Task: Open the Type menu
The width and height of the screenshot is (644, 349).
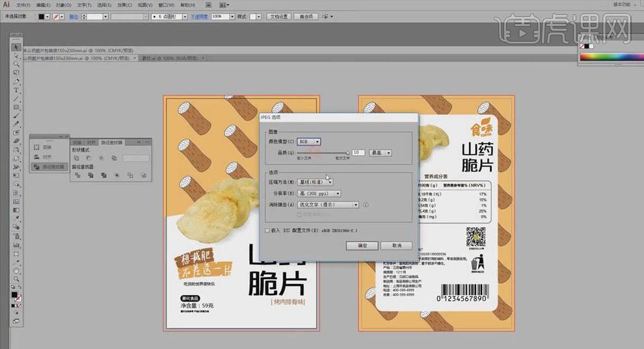Action: 84,5
